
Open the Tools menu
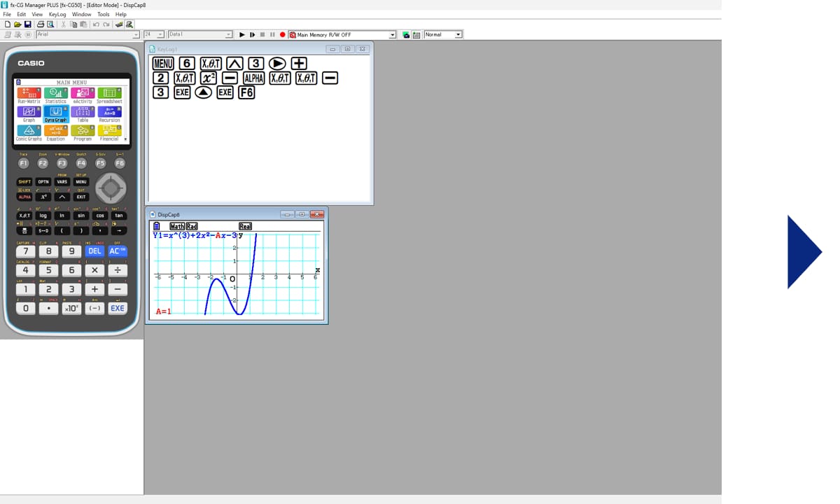(x=103, y=14)
